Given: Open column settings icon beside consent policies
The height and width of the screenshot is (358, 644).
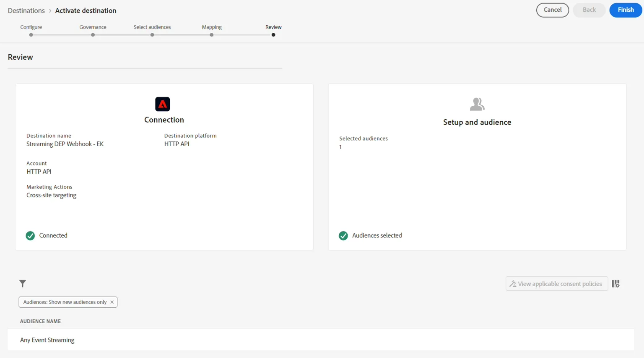Looking at the screenshot, I should (615, 284).
